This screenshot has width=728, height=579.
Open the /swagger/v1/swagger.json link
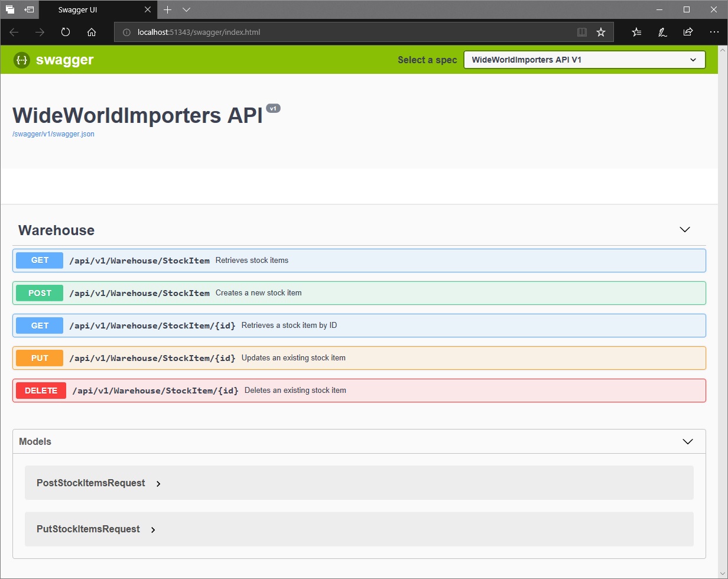pyautogui.click(x=53, y=134)
